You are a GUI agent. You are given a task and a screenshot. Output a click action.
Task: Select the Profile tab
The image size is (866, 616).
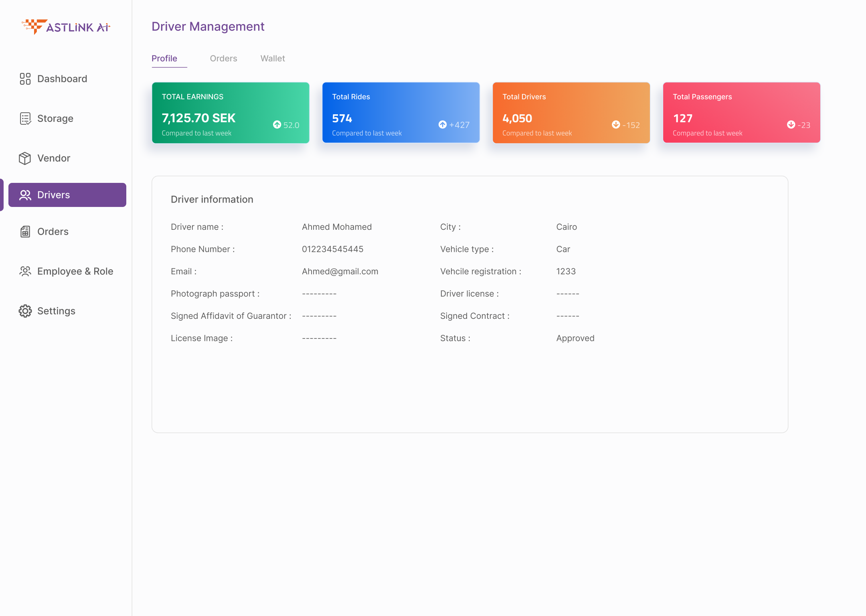pos(164,59)
